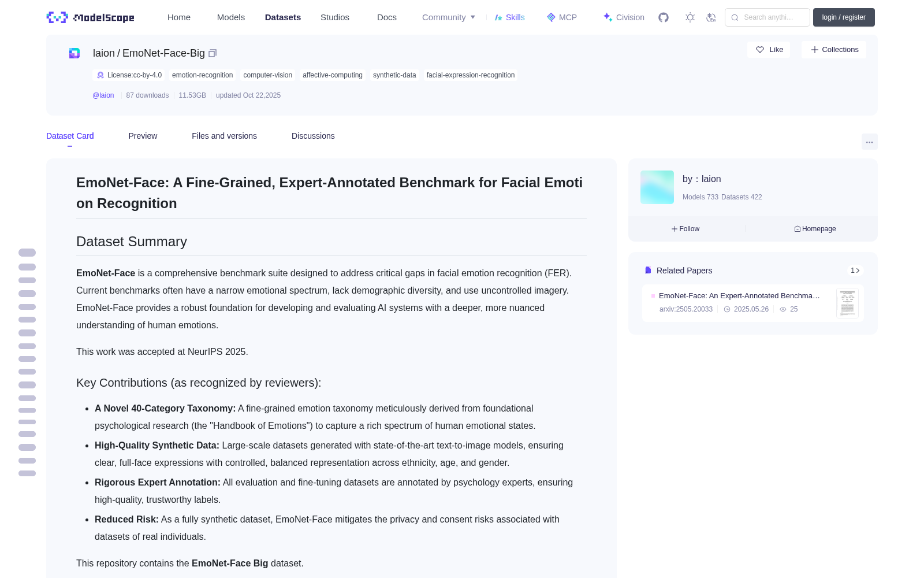Jump via the first outline marker on left
The height and width of the screenshot is (578, 924).
tap(27, 253)
